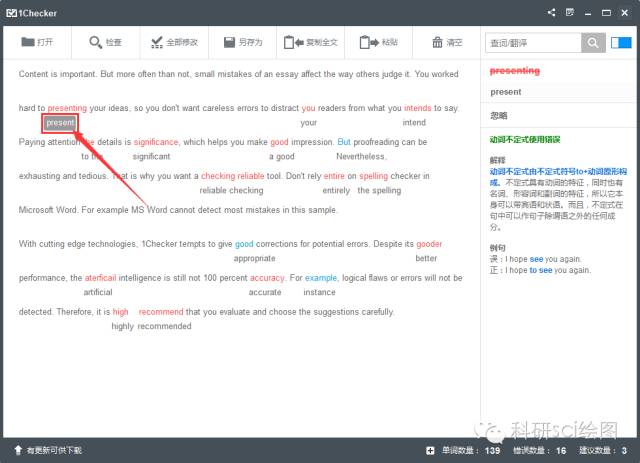Open a file with the 打开 folder icon
640x463 pixels.
[37, 42]
